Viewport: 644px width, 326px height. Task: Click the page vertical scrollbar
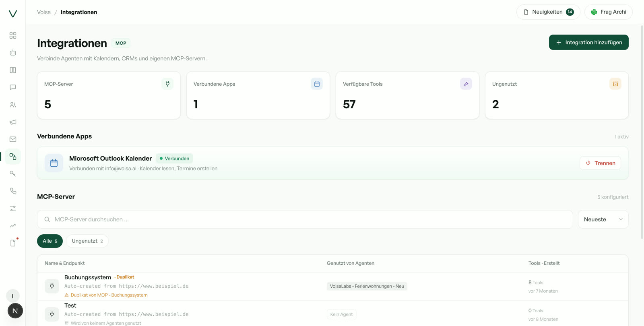pyautogui.click(x=642, y=133)
